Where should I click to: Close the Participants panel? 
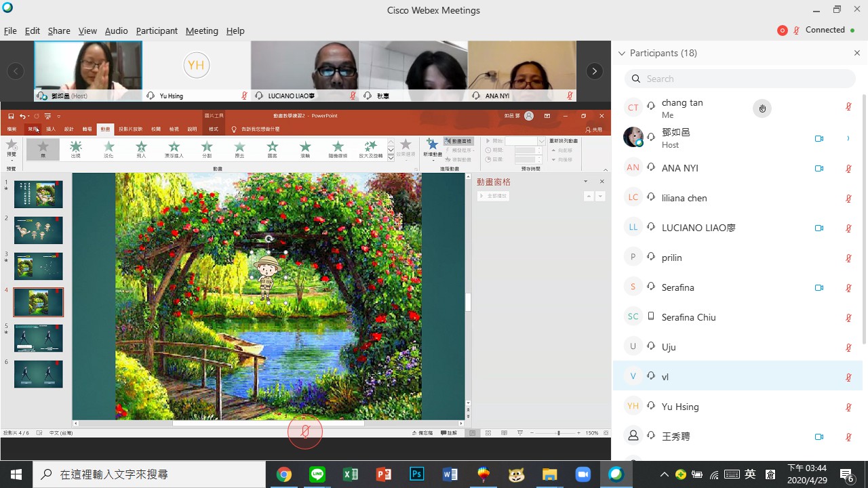click(x=856, y=53)
